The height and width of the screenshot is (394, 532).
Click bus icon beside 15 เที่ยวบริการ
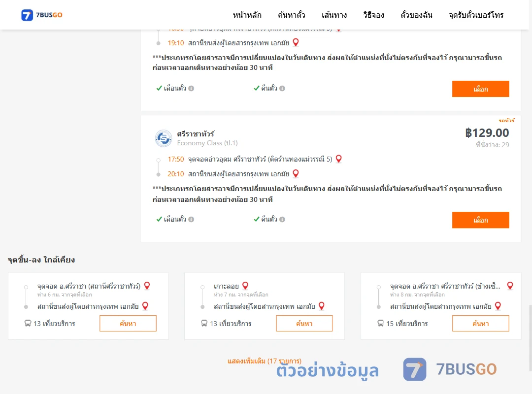tap(381, 324)
